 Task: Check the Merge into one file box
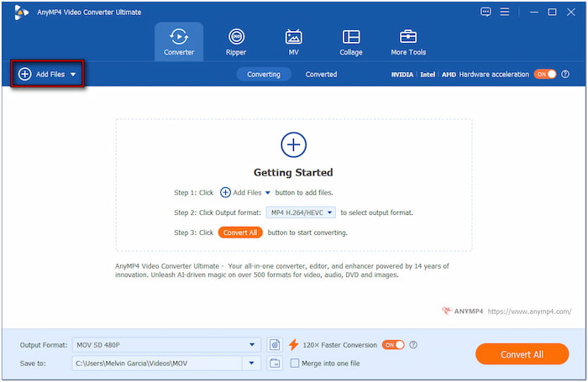(295, 364)
